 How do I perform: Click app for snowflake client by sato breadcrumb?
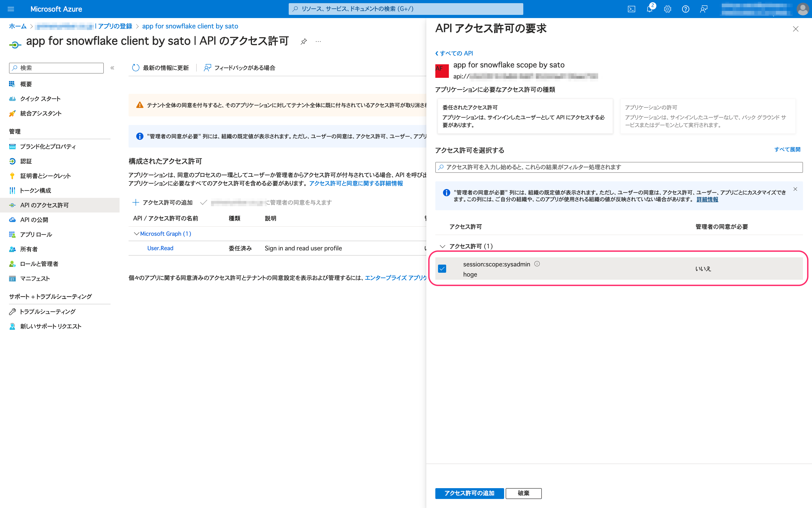(190, 26)
